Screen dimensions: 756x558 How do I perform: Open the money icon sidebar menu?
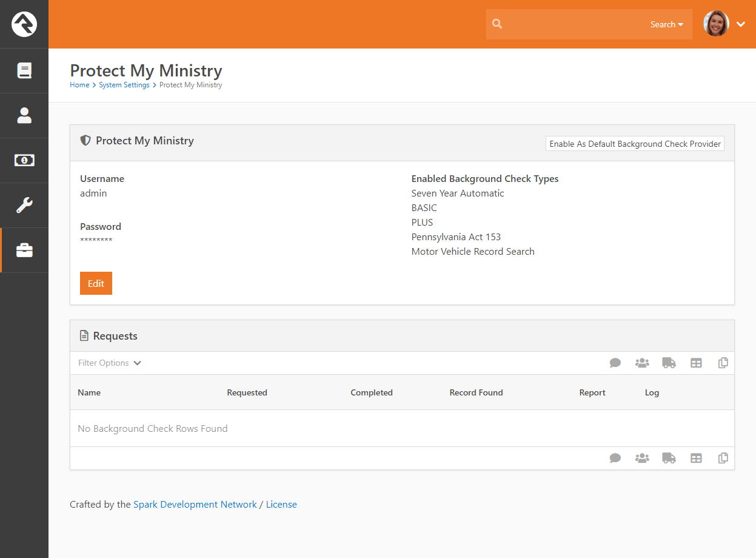click(x=24, y=160)
